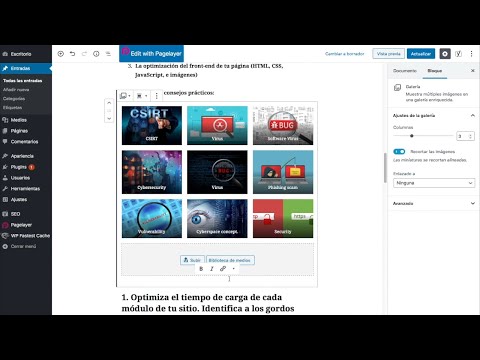
Task: Redo the last undone change
Action: (x=84, y=54)
